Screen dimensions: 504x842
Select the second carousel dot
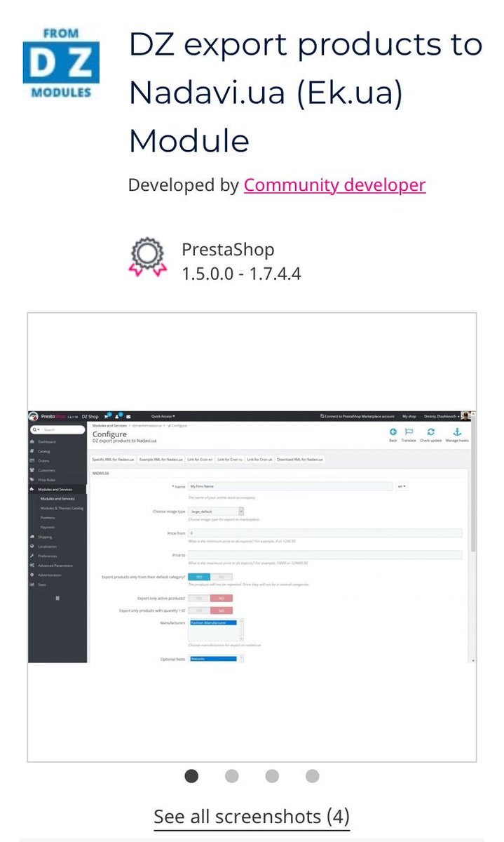pyautogui.click(x=232, y=776)
